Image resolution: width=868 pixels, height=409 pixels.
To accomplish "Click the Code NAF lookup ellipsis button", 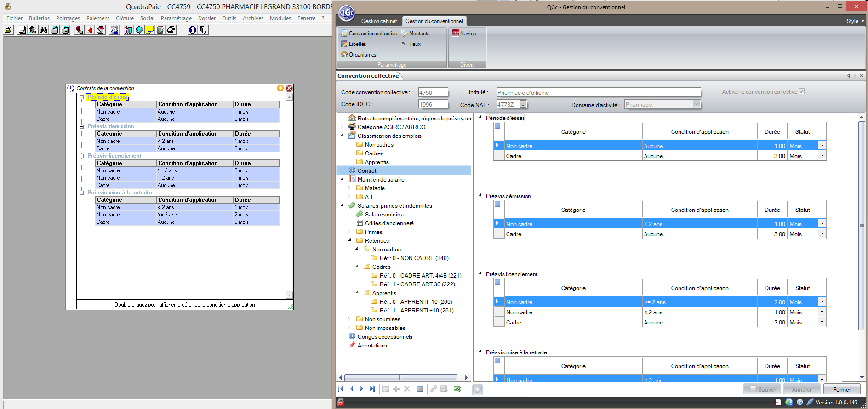I will pos(523,104).
